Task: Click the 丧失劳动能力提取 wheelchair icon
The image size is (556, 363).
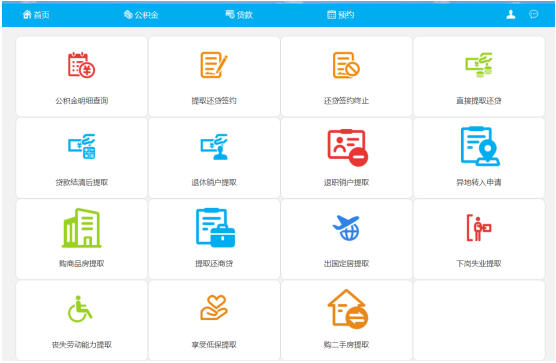Action: pos(80,309)
